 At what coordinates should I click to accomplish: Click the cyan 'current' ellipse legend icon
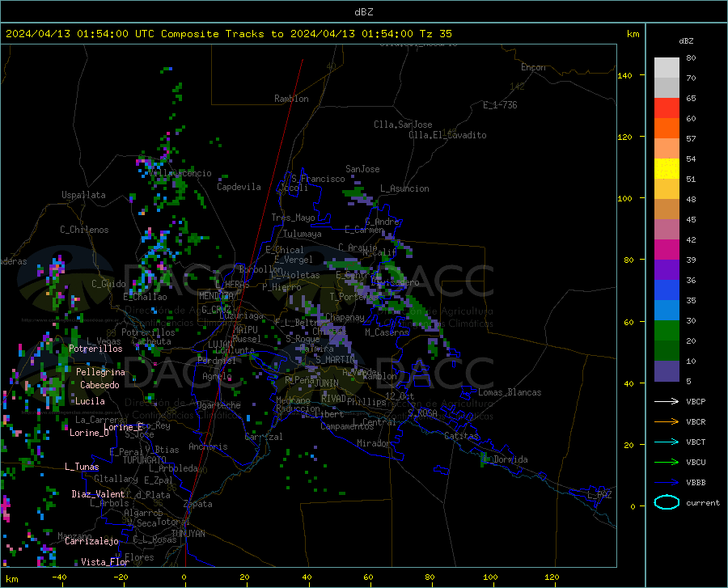click(667, 502)
